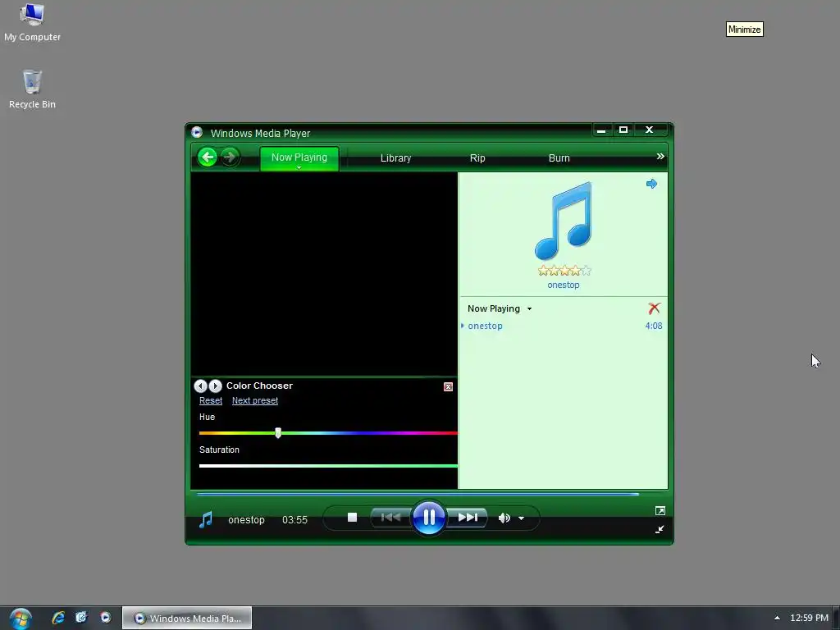Click the Saturation slider track
Screen dimensions: 840x630
pyautogui.click(x=328, y=466)
